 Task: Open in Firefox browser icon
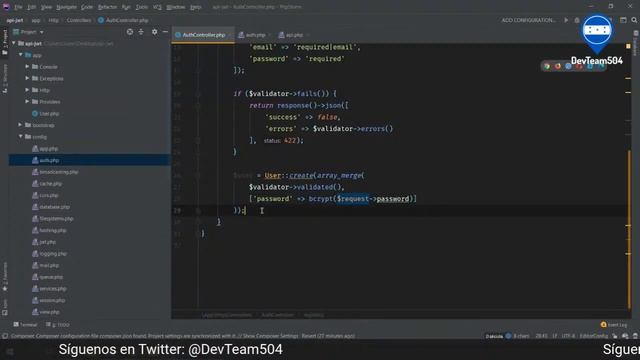(x=558, y=66)
